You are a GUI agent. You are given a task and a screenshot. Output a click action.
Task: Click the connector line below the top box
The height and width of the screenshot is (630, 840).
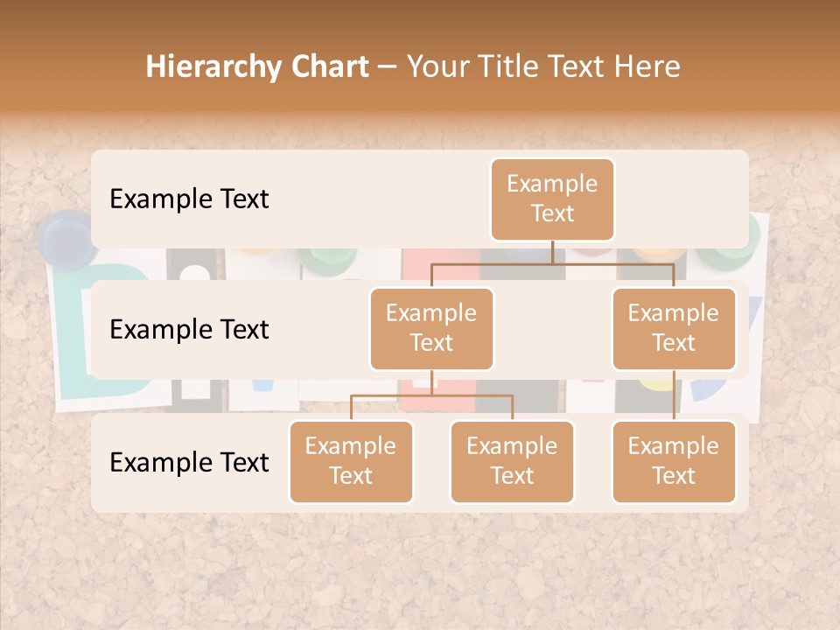[x=552, y=252]
